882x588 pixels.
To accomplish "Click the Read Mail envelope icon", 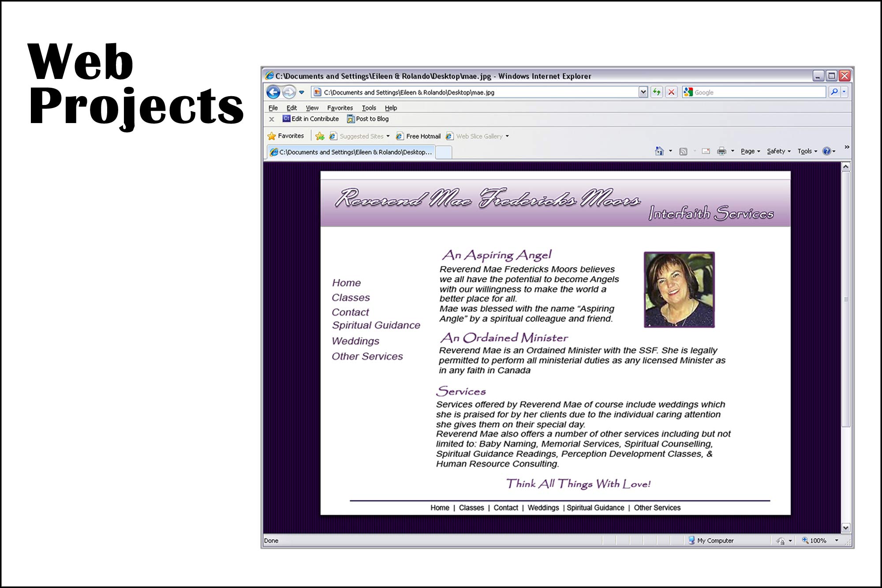I will pos(706,151).
